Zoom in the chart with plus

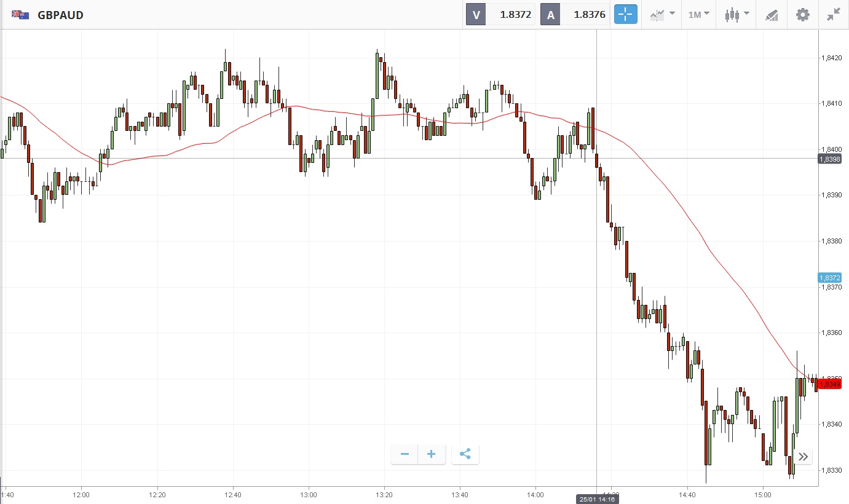[x=432, y=454]
